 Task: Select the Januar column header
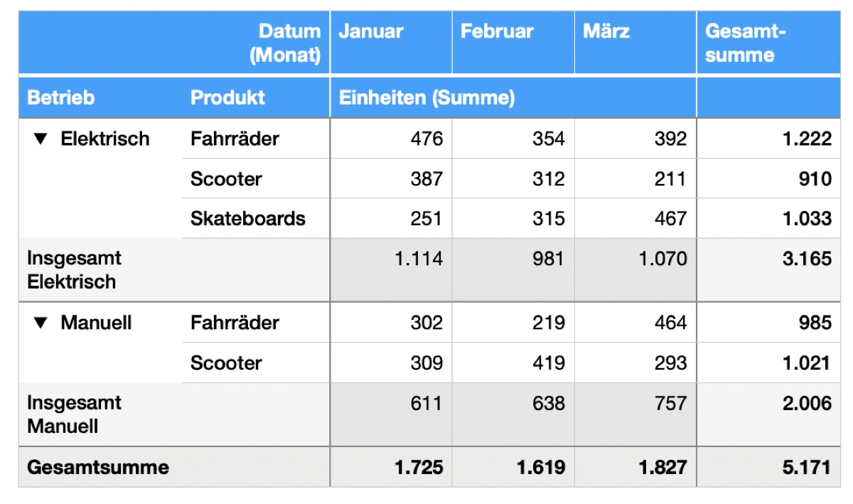(x=391, y=43)
